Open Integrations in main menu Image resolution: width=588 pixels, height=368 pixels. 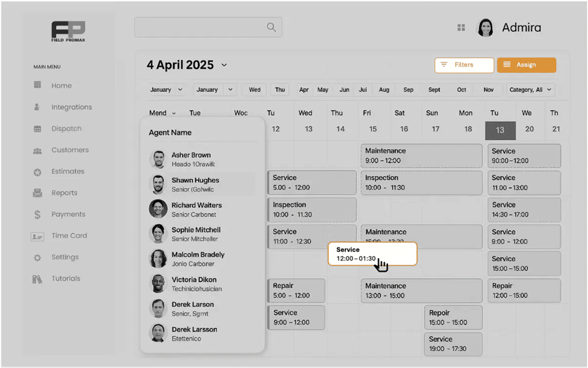pos(72,107)
